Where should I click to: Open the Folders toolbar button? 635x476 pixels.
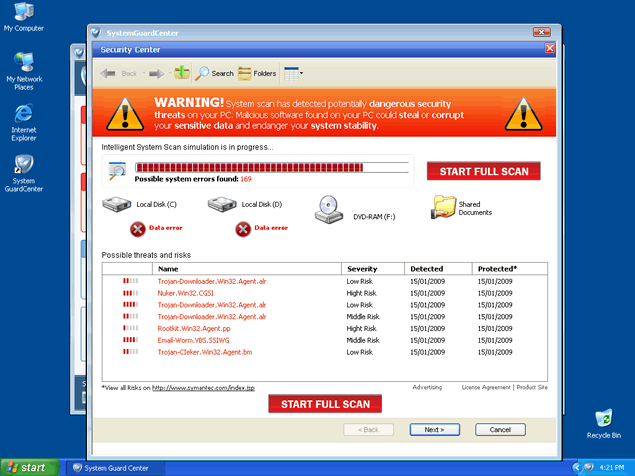pos(257,73)
